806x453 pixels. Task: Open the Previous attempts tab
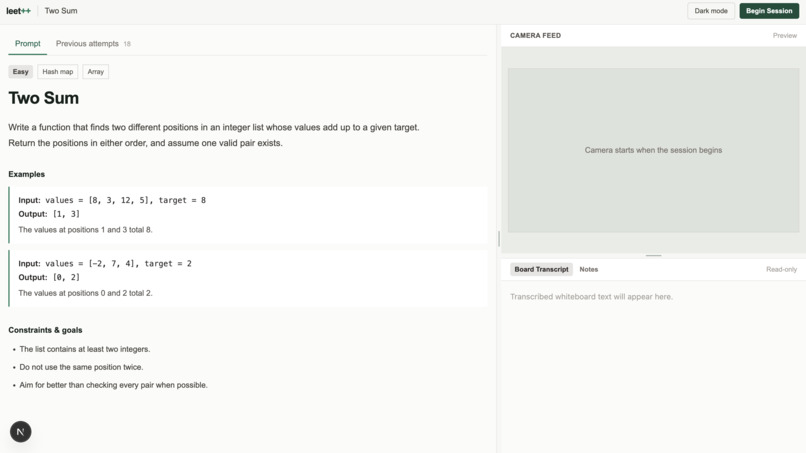point(93,44)
